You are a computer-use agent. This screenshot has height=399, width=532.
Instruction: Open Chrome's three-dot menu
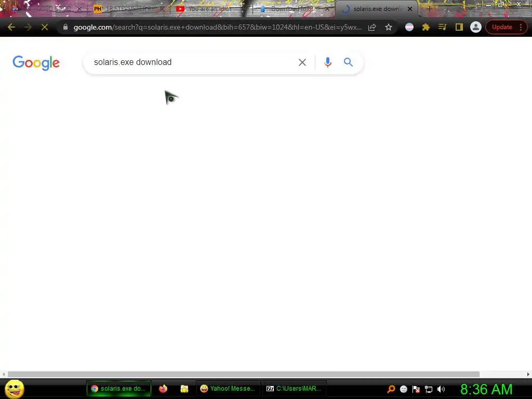pos(521,27)
